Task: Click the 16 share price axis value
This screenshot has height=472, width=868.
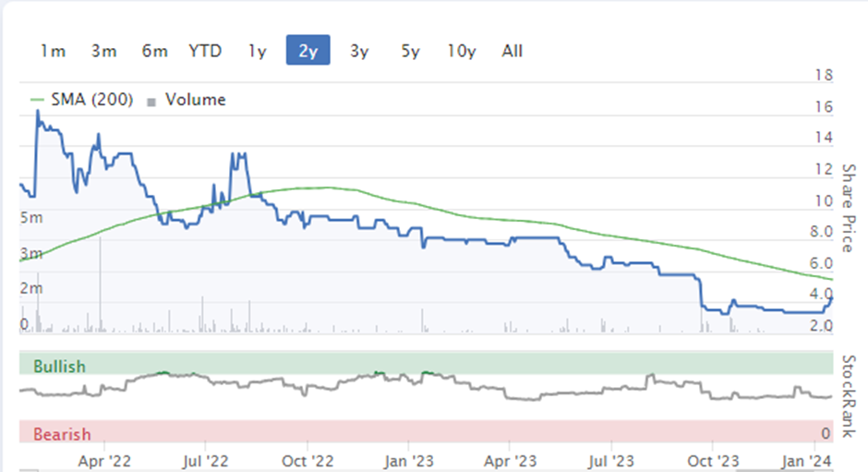Action: coord(824,107)
